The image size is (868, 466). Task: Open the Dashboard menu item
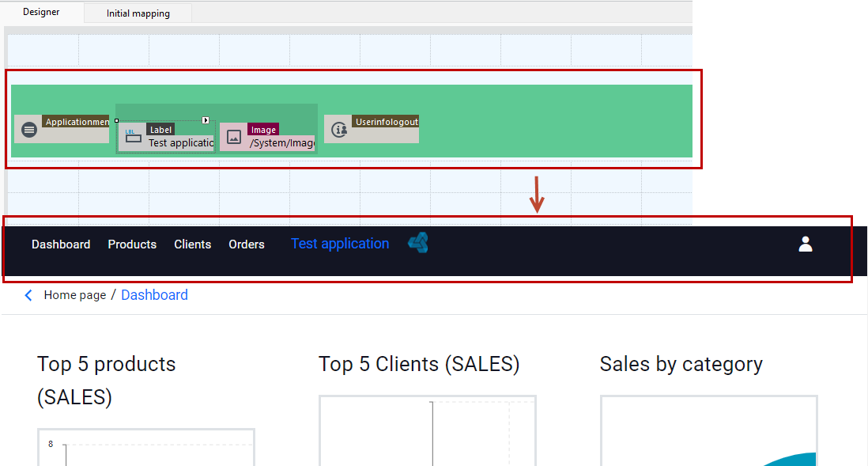coord(61,244)
